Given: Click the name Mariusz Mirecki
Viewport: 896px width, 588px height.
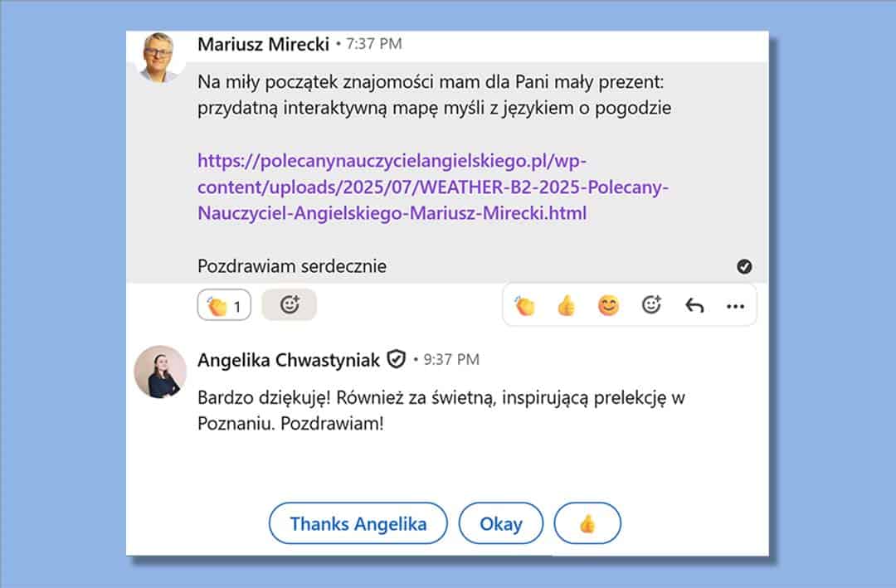Looking at the screenshot, I should click(x=264, y=45).
